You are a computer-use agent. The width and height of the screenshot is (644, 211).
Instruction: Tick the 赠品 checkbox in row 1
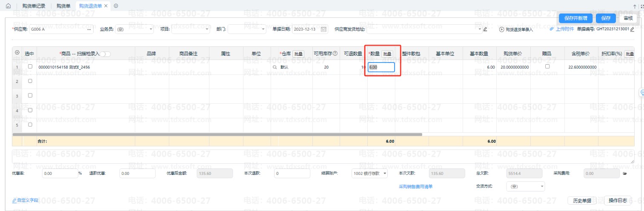[x=547, y=67]
